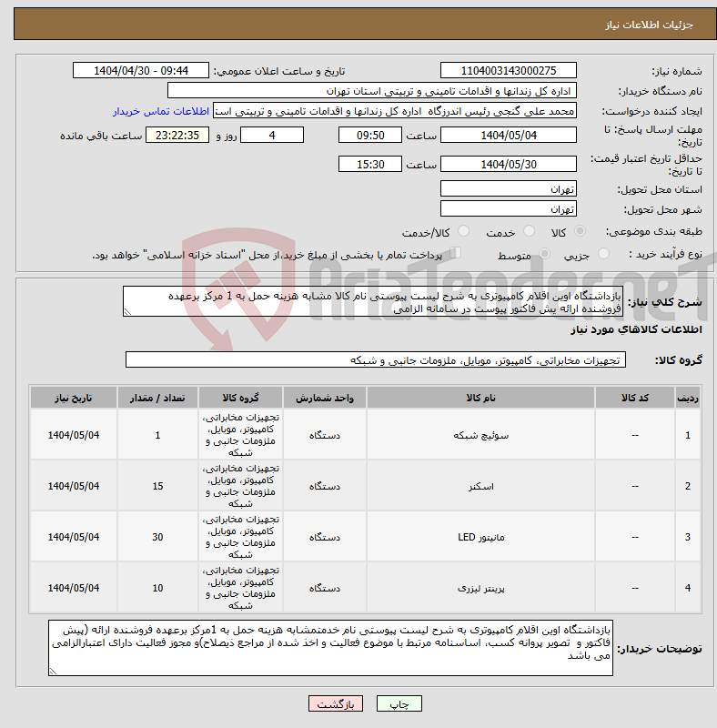
Task: Select the کالا/خدمت radio button
Action: pos(463,231)
